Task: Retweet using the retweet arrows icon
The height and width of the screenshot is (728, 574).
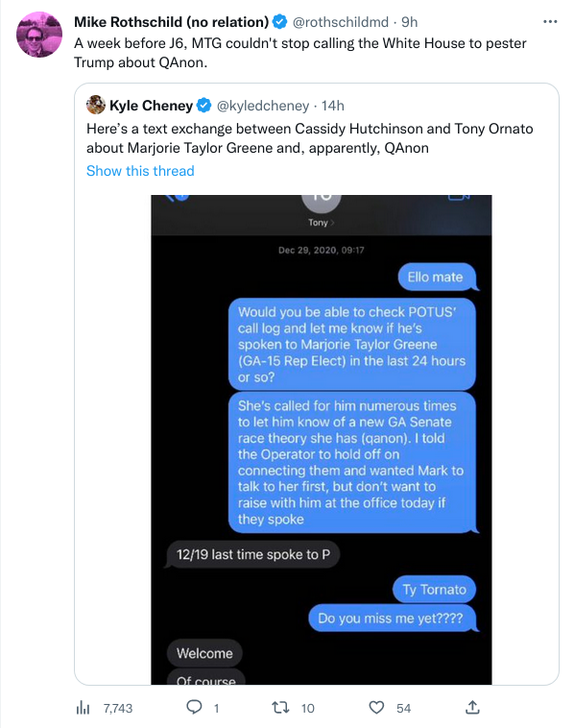Action: (280, 708)
